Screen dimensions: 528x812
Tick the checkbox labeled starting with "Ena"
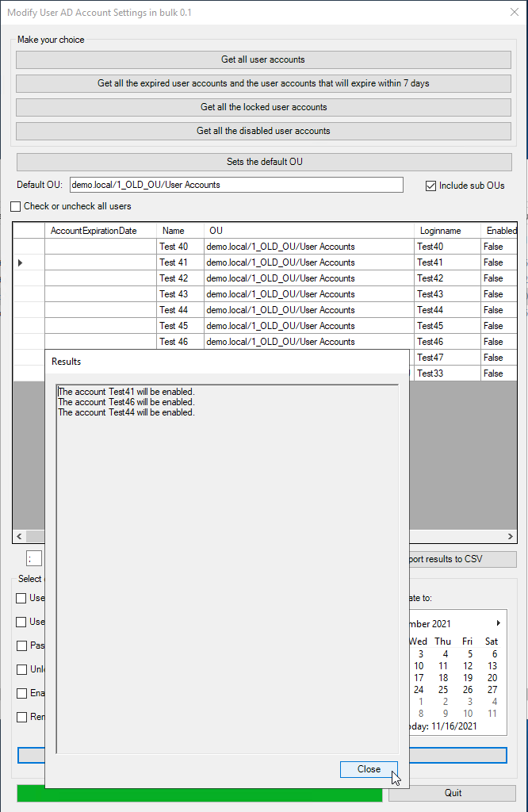21,693
